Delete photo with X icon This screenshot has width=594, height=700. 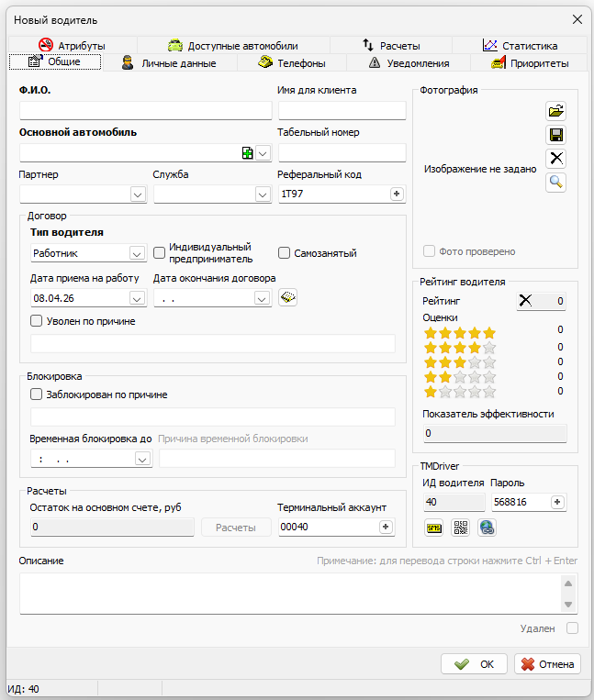pos(555,159)
